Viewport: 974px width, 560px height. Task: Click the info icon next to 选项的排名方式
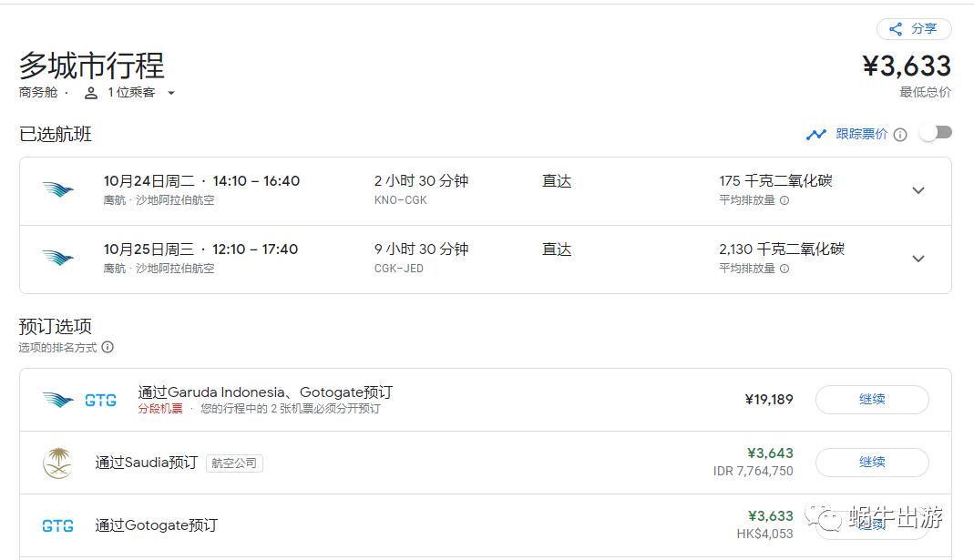[x=108, y=347]
